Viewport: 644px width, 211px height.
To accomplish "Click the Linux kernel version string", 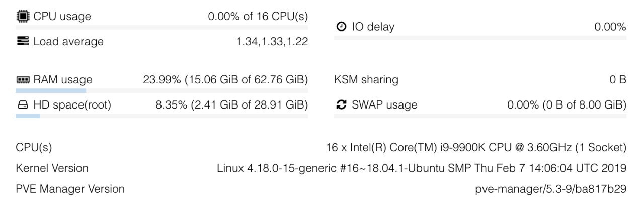I will tap(422, 168).
